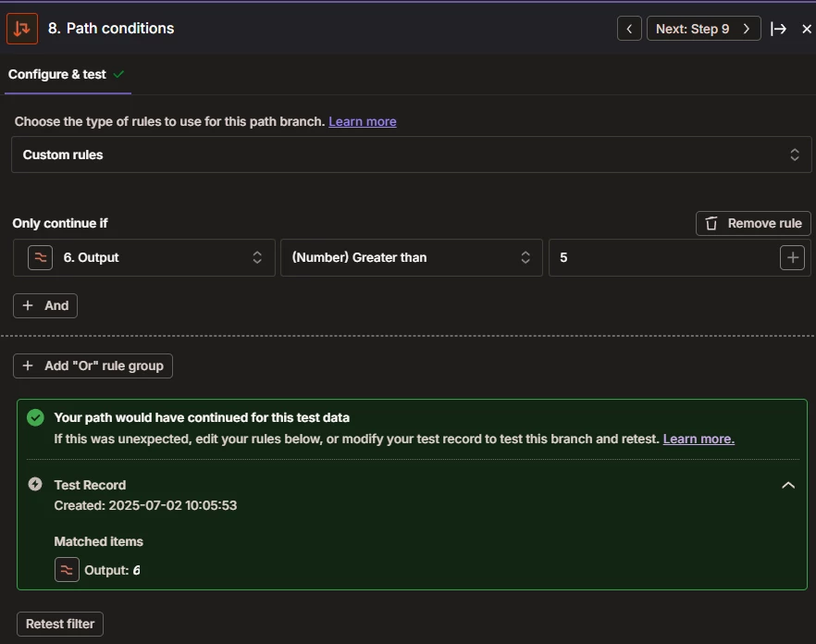The width and height of the screenshot is (816, 644).
Task: Click the Created: 2025-07-02 10:05:53 text
Action: click(x=145, y=505)
